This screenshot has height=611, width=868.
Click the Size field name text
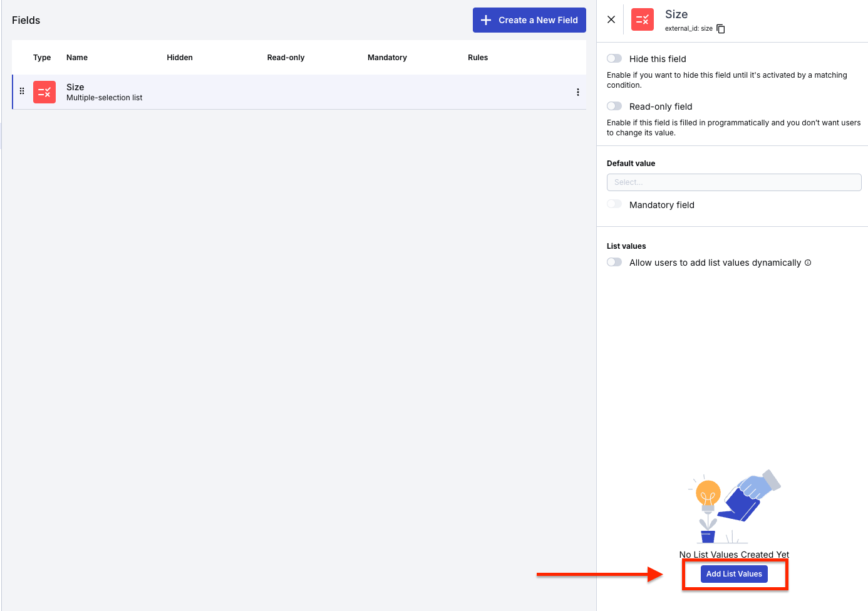click(x=75, y=86)
